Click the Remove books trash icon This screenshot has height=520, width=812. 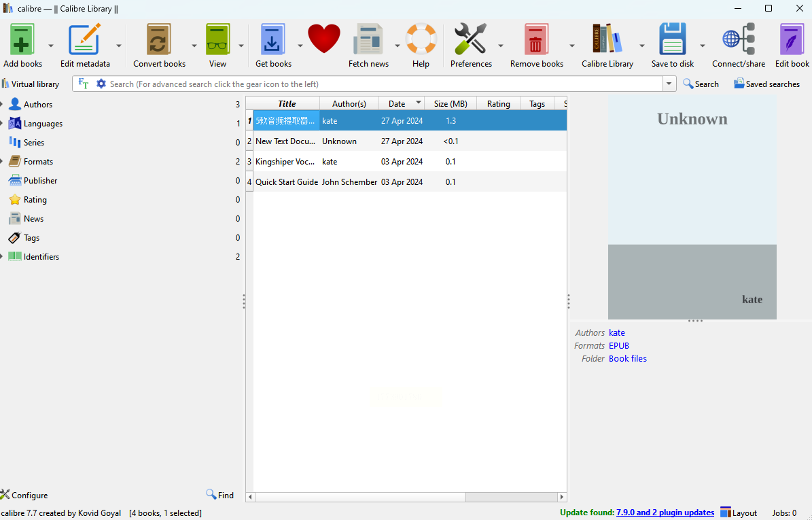click(536, 39)
